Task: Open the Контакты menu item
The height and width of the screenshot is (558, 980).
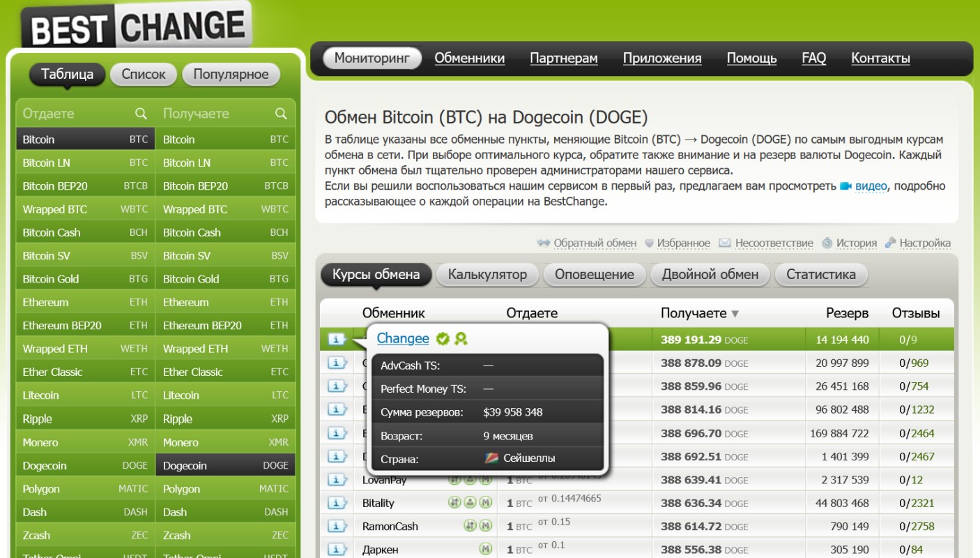Action: coord(881,59)
